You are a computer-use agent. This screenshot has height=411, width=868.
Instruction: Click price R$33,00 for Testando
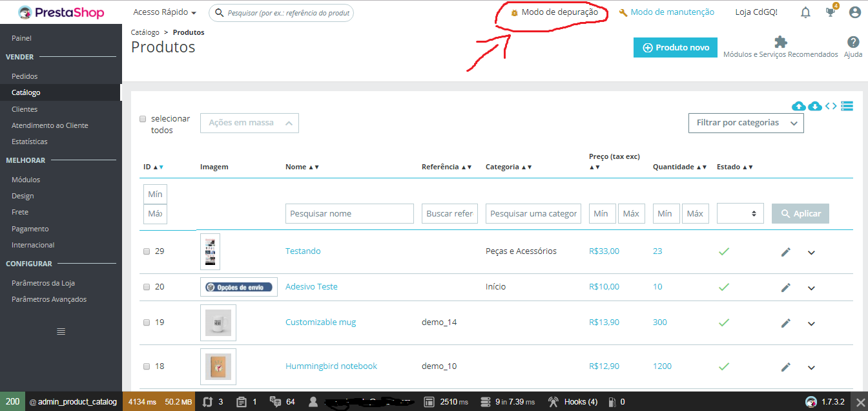[x=604, y=251]
